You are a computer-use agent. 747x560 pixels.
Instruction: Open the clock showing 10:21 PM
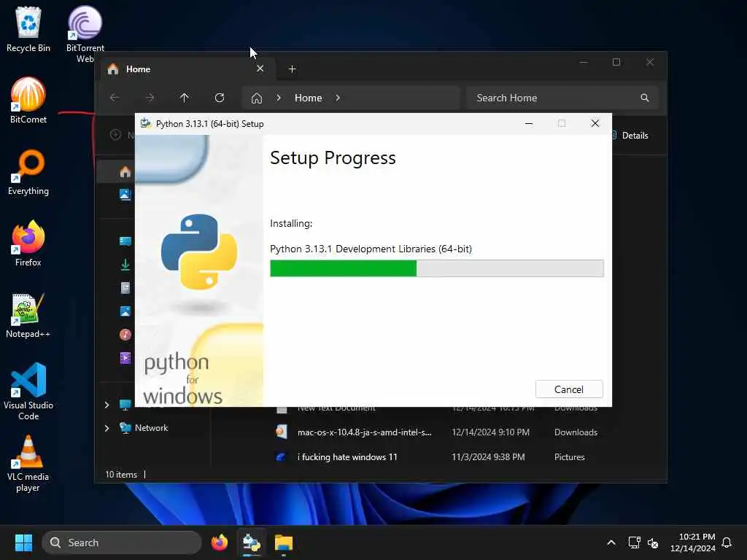[693, 542]
